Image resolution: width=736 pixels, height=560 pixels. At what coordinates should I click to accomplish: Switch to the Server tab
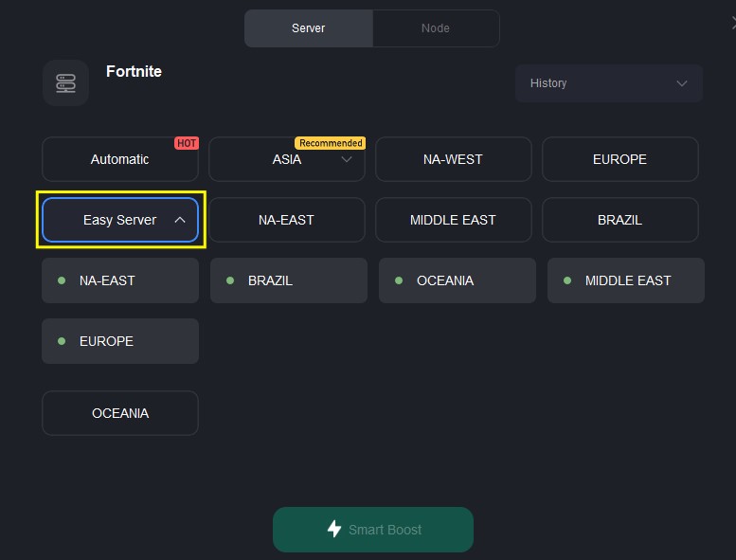[x=308, y=28]
